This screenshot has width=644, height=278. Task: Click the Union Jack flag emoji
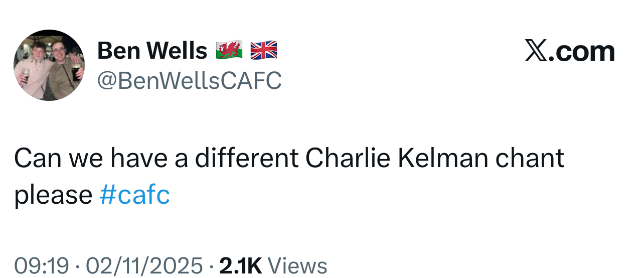pos(264,50)
